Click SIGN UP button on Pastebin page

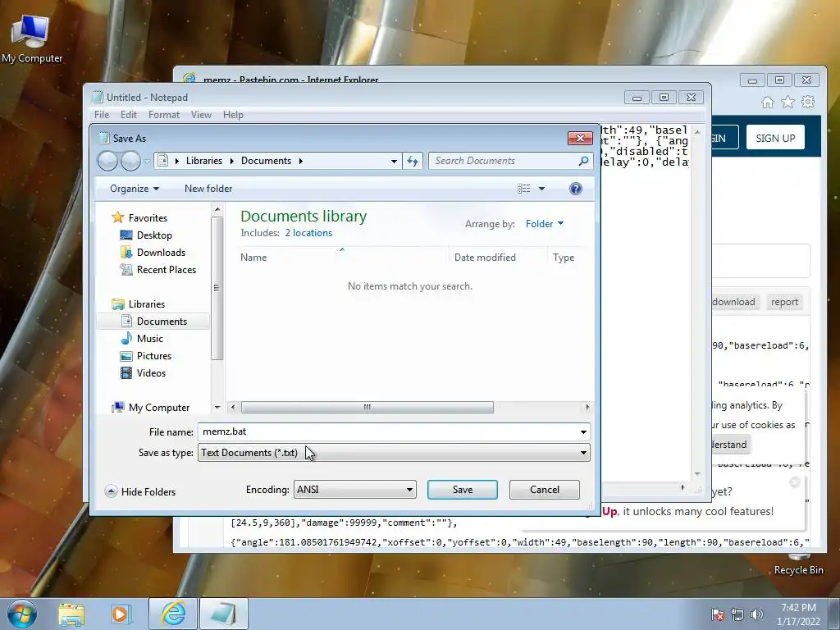(775, 138)
